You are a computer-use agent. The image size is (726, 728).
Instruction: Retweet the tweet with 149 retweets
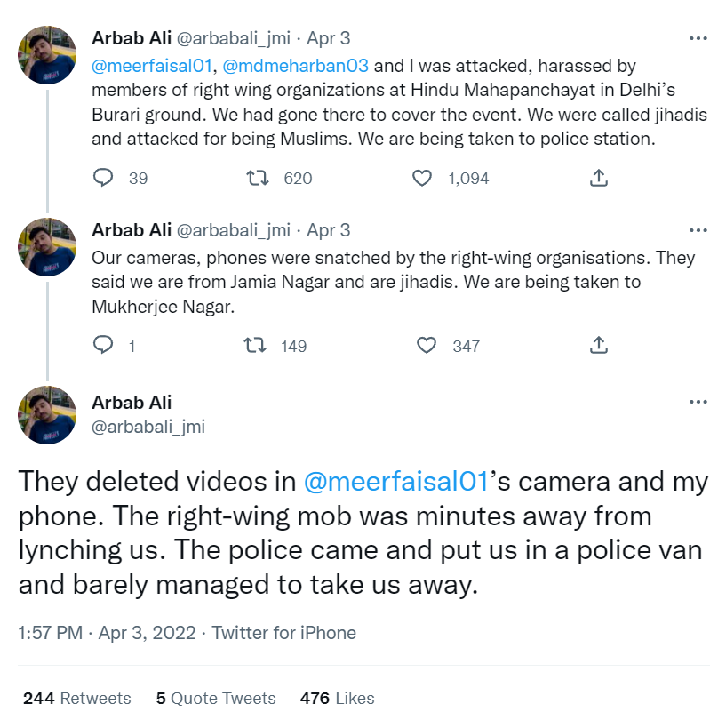tap(255, 345)
